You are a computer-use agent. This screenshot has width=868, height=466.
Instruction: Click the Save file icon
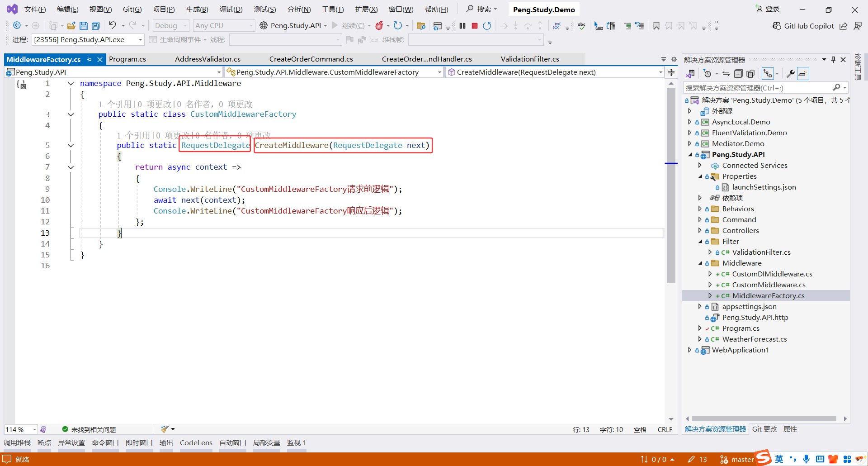[83, 26]
